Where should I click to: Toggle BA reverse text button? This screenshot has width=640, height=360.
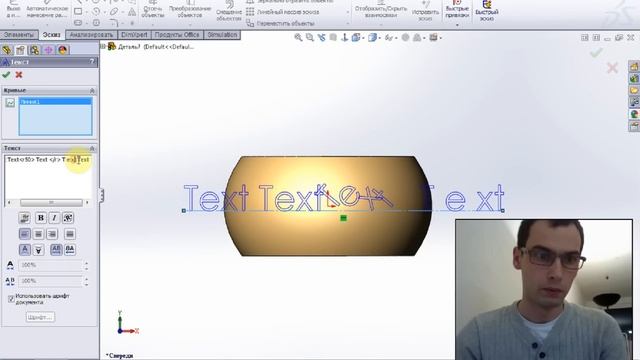tap(70, 249)
